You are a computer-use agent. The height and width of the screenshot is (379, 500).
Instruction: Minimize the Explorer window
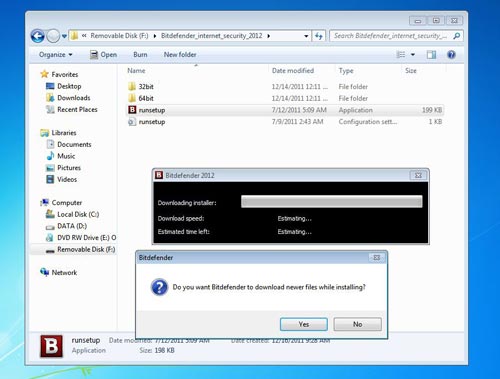click(x=418, y=21)
